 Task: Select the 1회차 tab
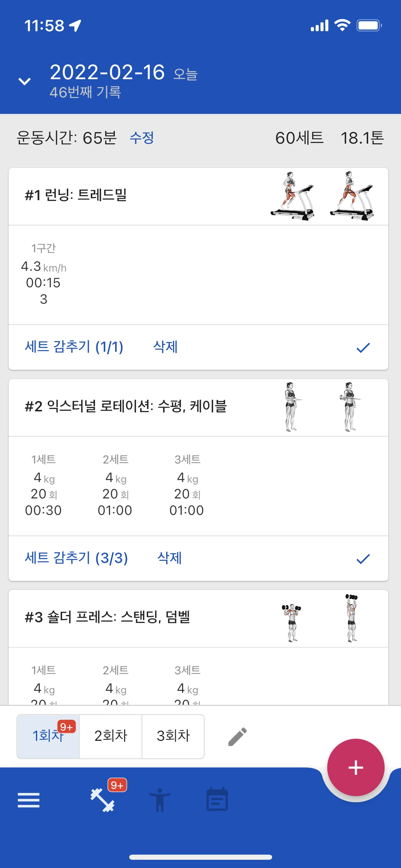48,736
